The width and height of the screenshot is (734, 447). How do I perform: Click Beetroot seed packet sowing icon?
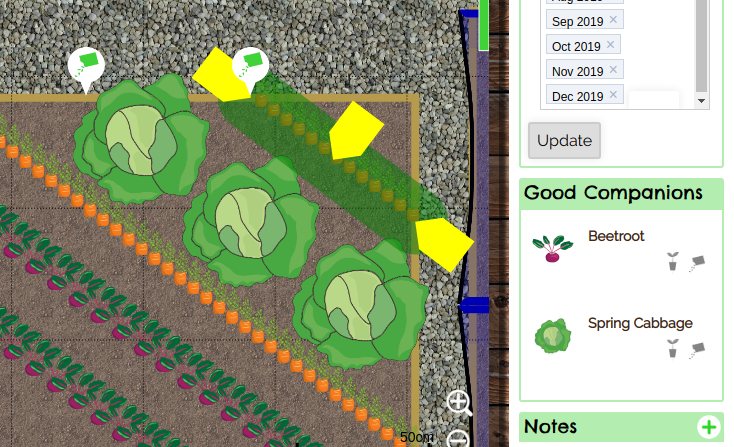[697, 263]
